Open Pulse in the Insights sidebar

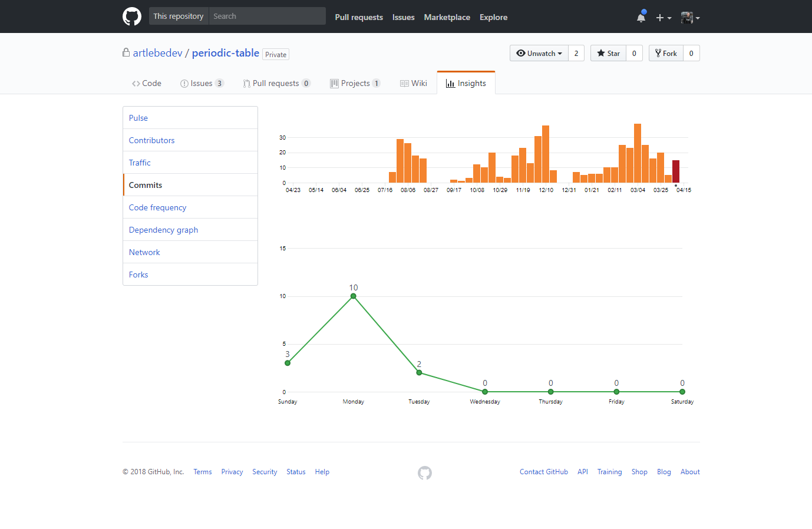tap(138, 118)
